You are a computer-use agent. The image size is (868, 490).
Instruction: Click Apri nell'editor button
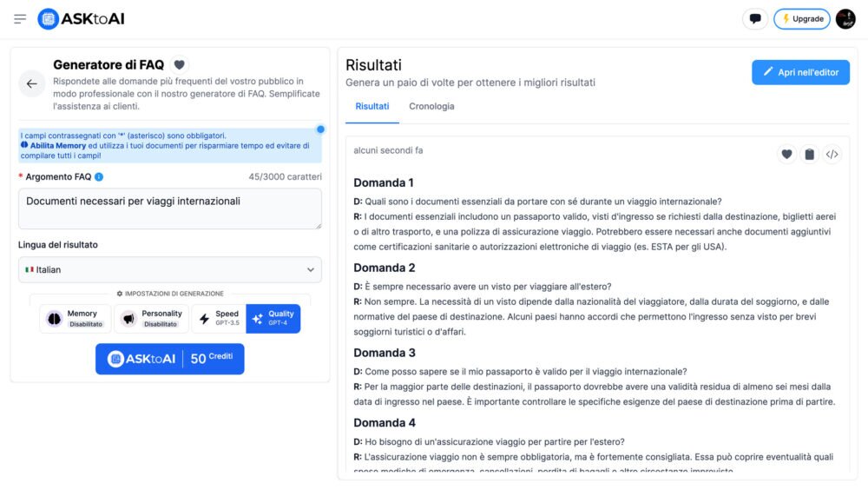(x=800, y=72)
